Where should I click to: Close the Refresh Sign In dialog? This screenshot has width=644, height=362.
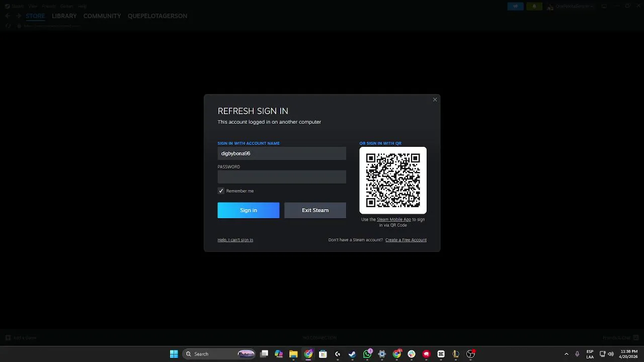pyautogui.click(x=435, y=100)
